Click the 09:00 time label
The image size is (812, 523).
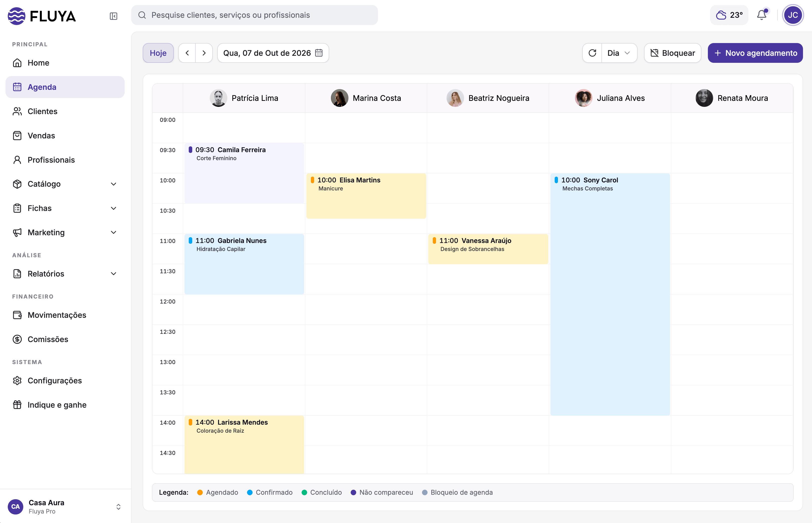pos(168,120)
